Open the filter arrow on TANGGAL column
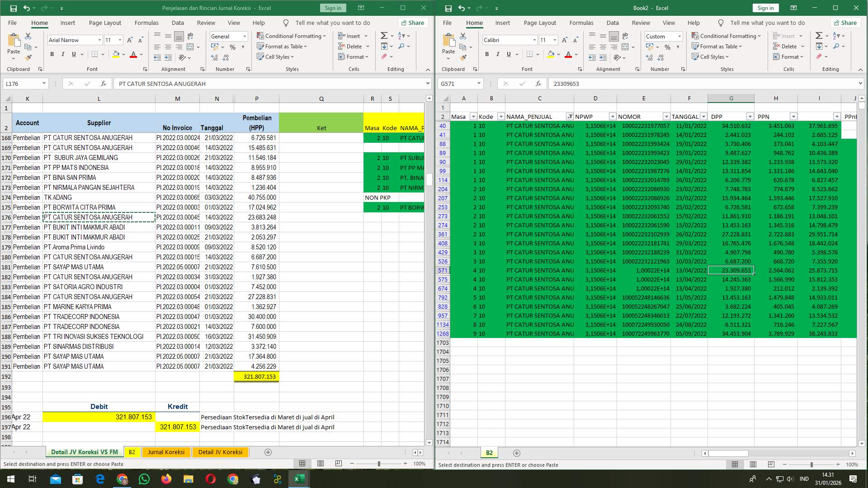 (x=704, y=116)
